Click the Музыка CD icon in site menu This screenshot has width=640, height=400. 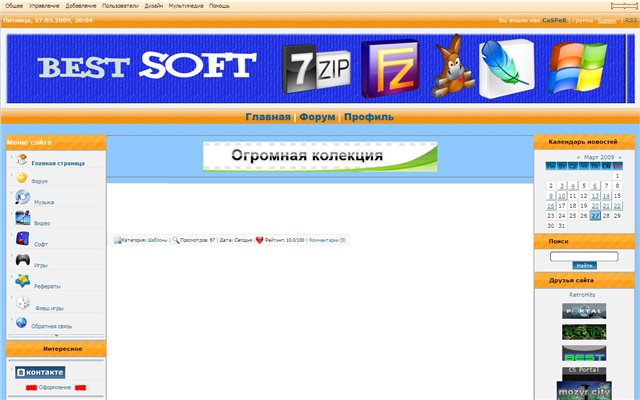click(22, 198)
